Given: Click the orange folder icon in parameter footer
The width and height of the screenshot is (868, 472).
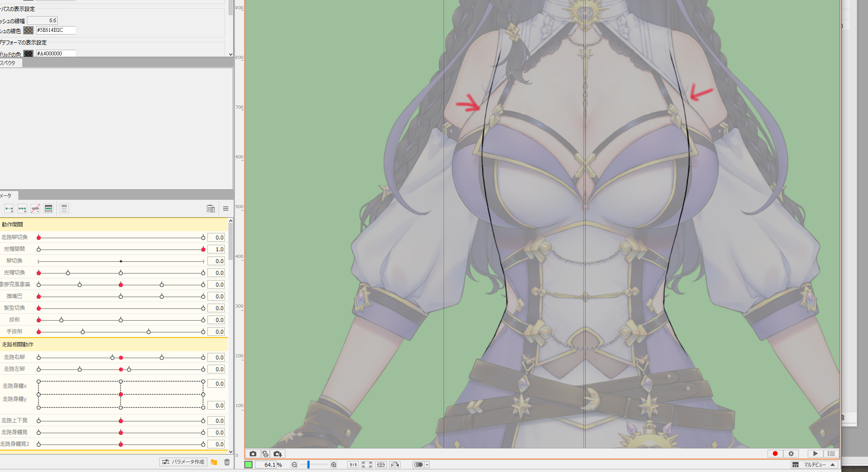Looking at the screenshot, I should coord(214,462).
